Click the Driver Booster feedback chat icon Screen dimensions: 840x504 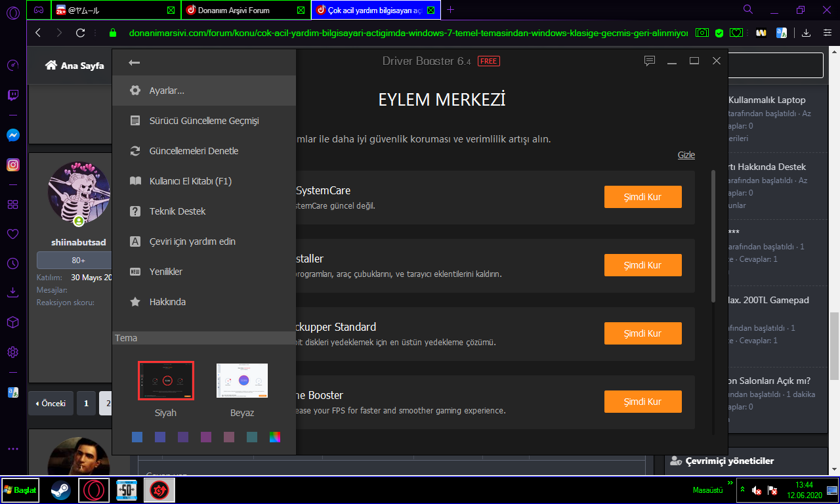click(x=650, y=61)
